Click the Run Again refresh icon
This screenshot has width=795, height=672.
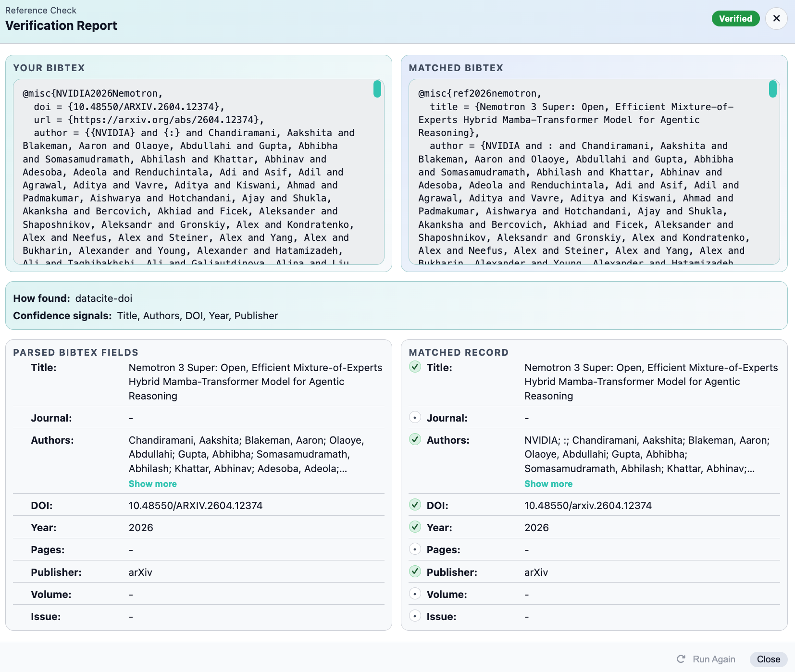681,659
